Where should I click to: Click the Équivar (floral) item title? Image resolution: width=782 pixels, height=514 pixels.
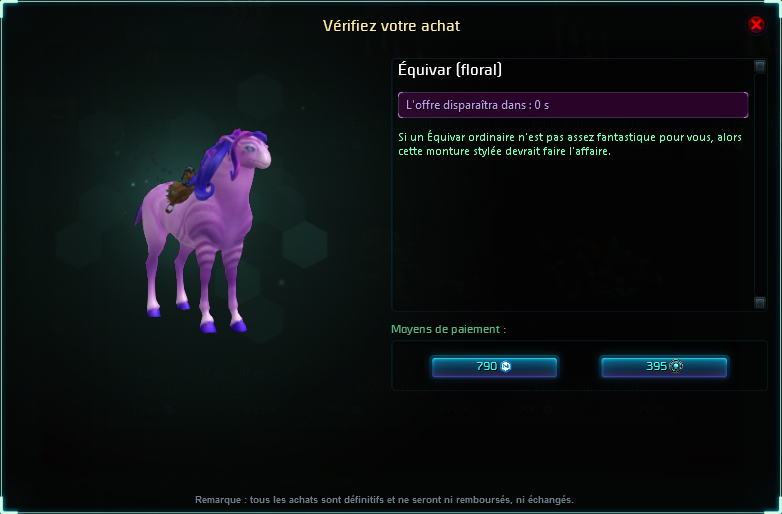click(450, 70)
